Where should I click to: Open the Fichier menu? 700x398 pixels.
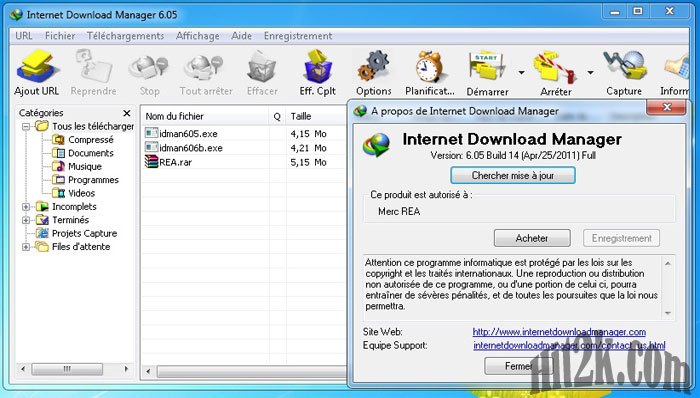point(60,36)
